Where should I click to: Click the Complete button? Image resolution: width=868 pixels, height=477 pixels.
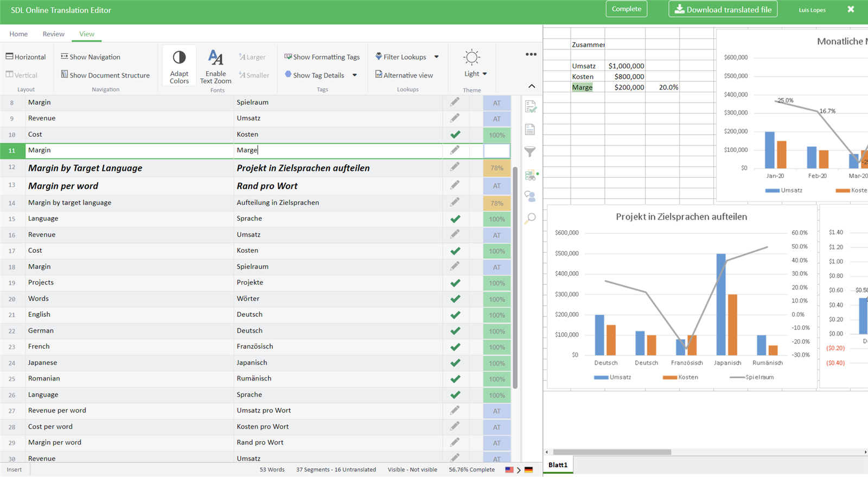click(x=627, y=9)
